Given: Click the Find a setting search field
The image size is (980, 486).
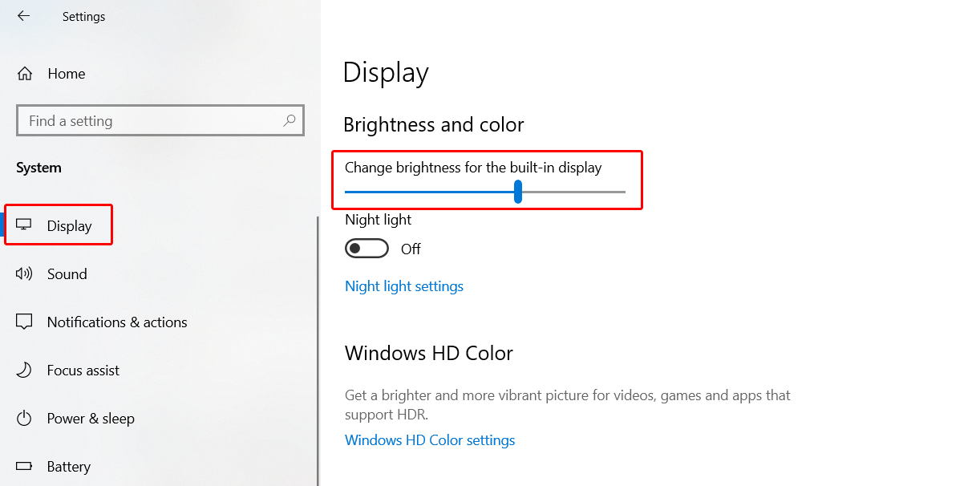Looking at the screenshot, I should click(x=160, y=121).
